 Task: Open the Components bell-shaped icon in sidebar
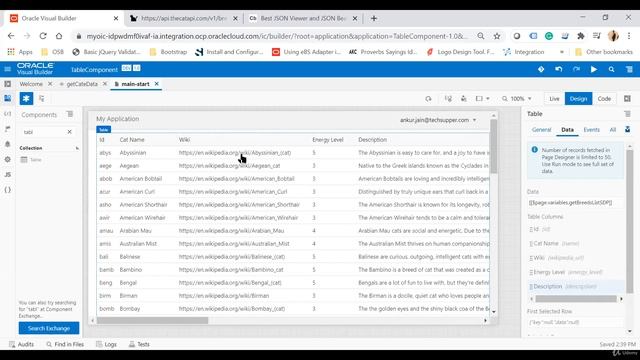[x=7, y=144]
